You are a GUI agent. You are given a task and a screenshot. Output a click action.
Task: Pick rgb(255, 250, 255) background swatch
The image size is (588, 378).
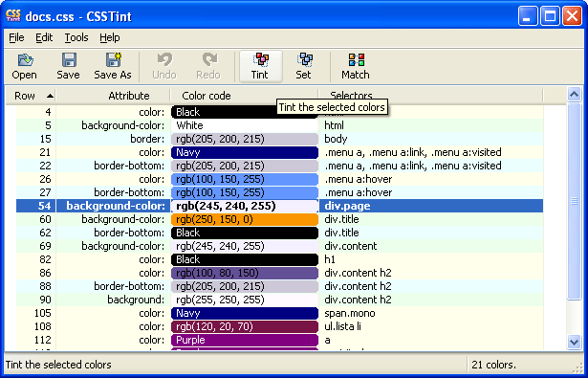coord(245,300)
